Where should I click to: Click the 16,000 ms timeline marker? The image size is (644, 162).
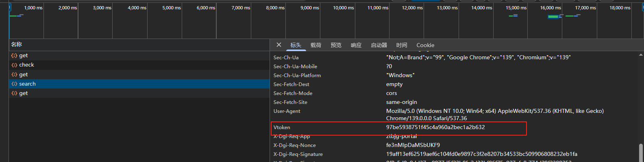(x=550, y=8)
